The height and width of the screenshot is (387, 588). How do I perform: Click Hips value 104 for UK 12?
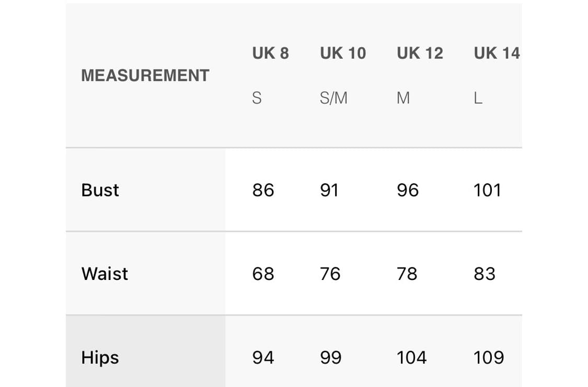412,358
